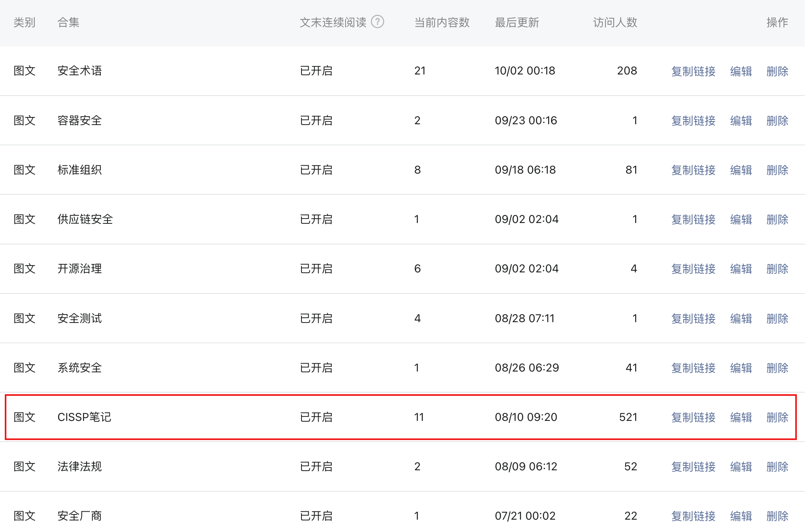
Task: Copy link for 安全测试 collection
Action: (693, 319)
